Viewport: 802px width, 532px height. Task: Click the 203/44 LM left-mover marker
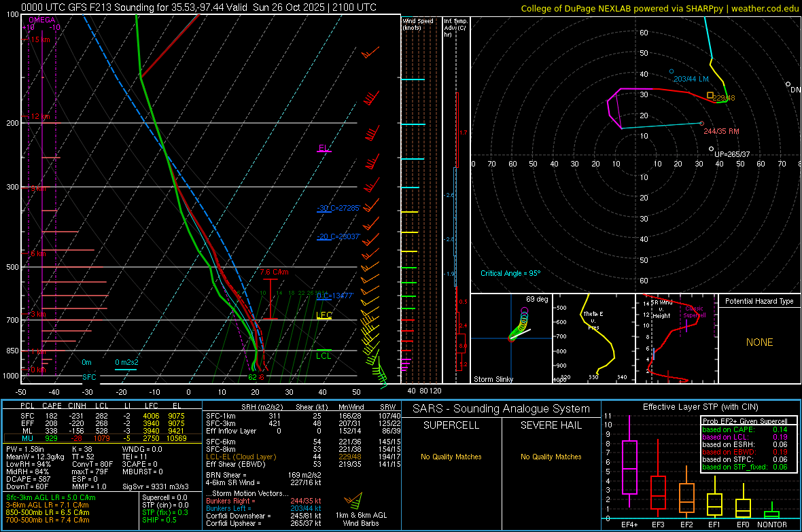coord(672,71)
